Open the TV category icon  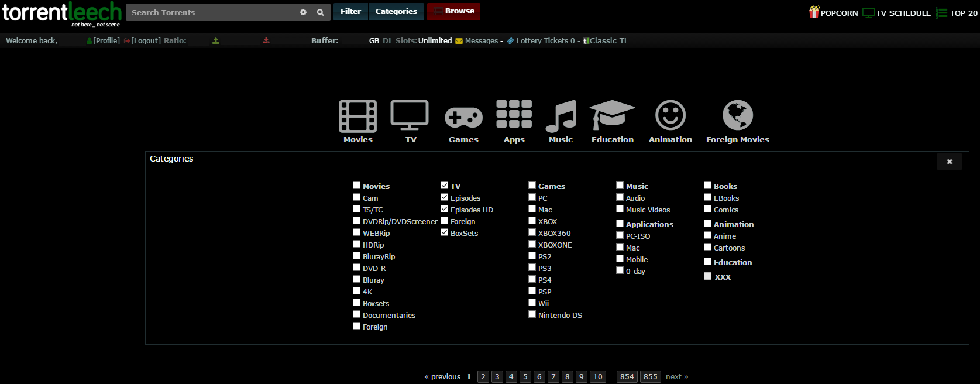point(410,115)
